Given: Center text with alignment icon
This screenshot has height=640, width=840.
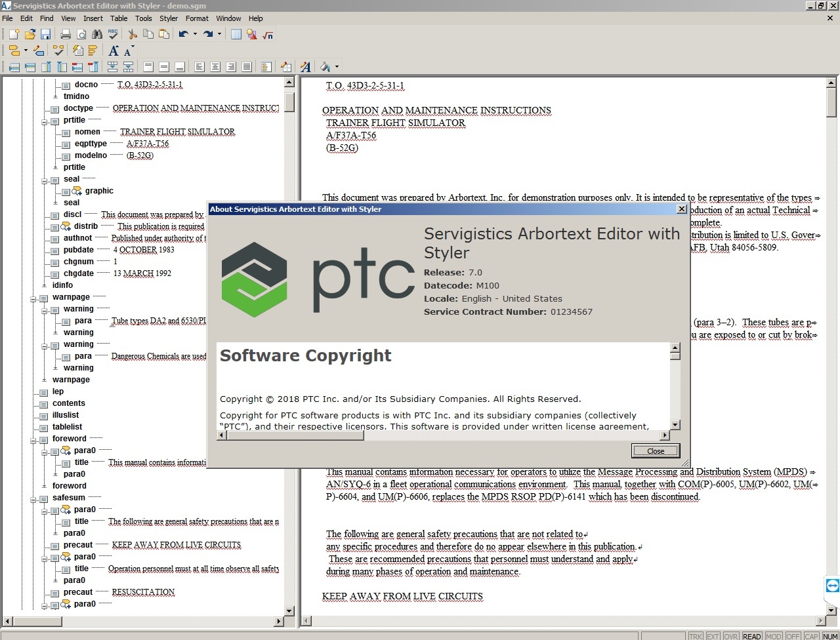Looking at the screenshot, I should pos(215,67).
